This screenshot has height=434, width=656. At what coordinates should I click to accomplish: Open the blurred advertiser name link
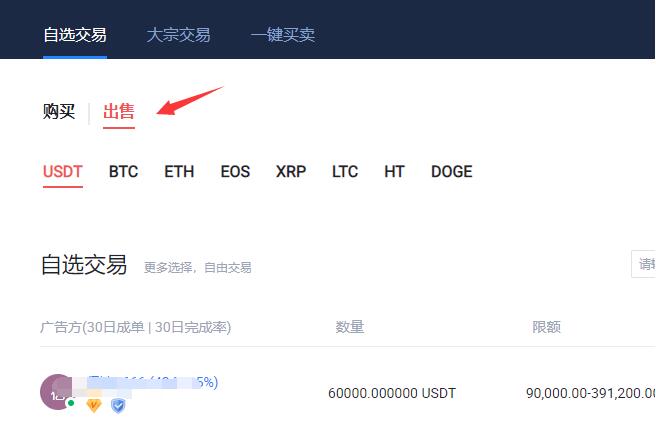153,383
